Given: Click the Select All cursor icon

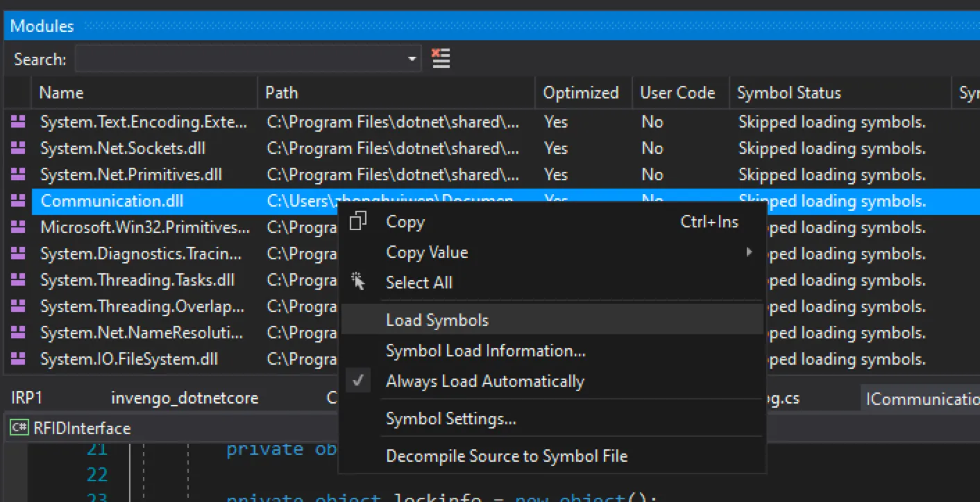Looking at the screenshot, I should [358, 282].
